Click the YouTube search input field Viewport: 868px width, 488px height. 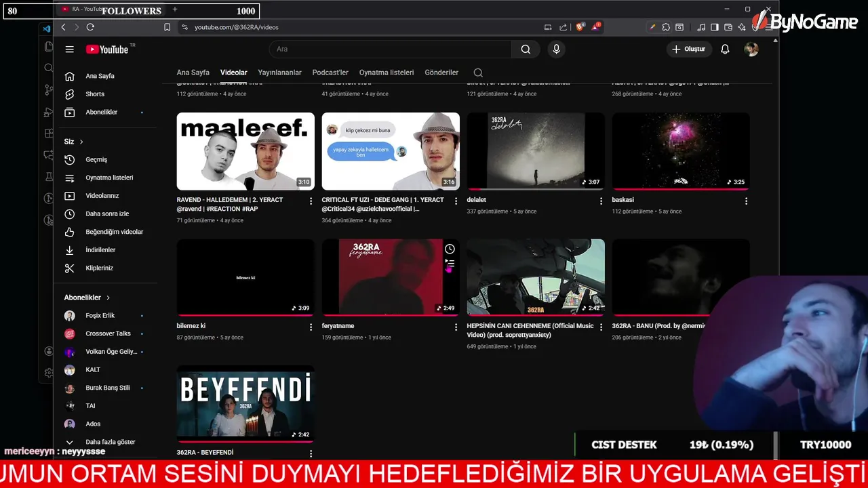(390, 49)
